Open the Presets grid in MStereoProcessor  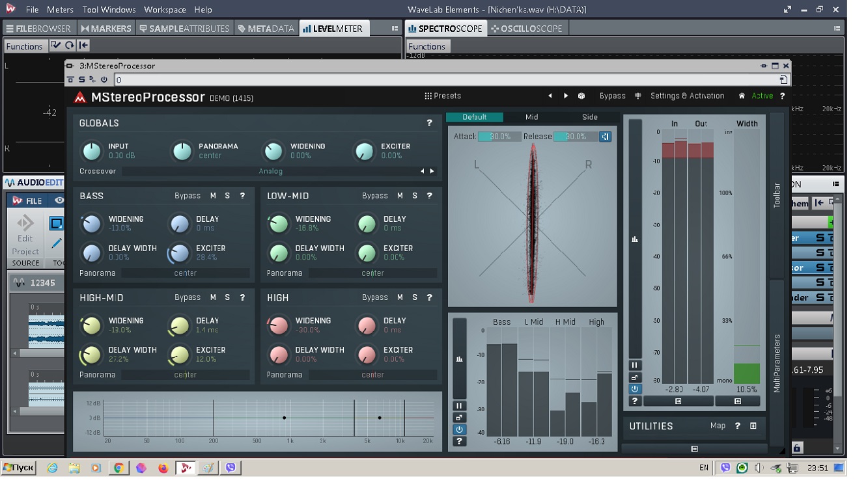pyautogui.click(x=443, y=96)
